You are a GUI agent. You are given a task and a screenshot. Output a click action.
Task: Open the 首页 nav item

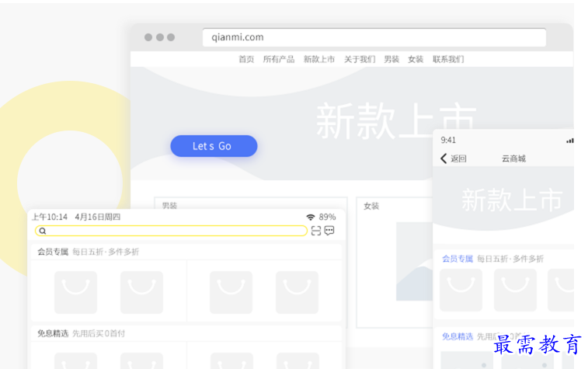246,59
